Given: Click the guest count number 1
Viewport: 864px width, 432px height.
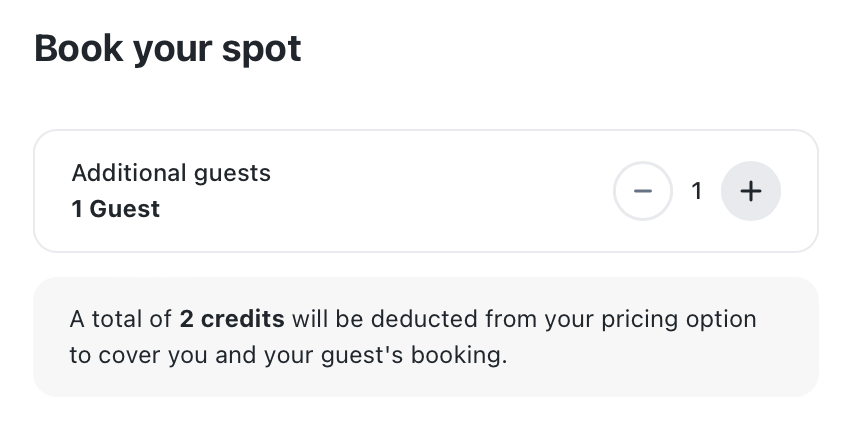Looking at the screenshot, I should (696, 192).
